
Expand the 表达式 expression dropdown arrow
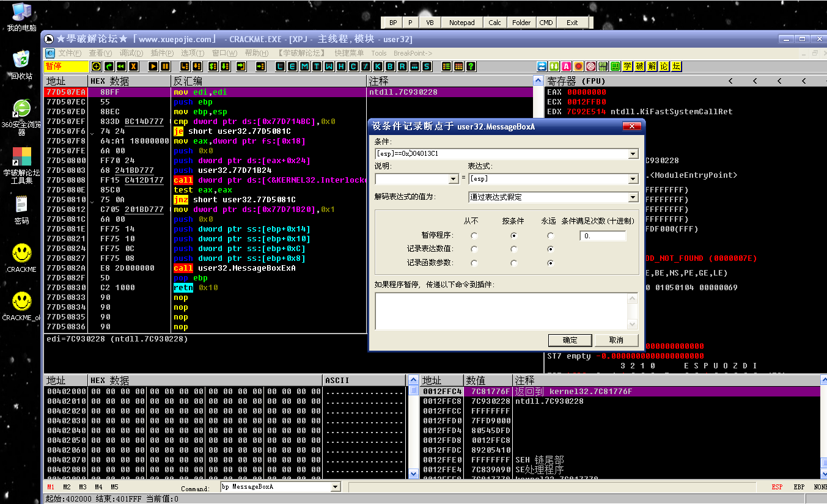point(633,179)
